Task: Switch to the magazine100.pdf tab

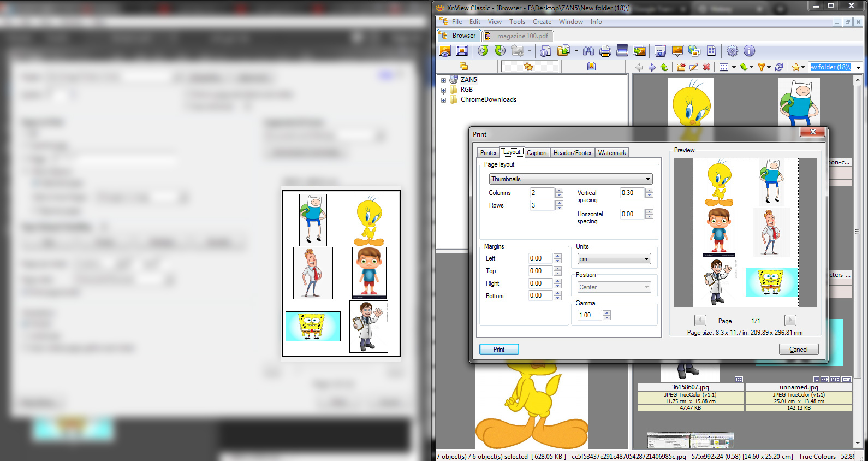Action: [x=518, y=36]
